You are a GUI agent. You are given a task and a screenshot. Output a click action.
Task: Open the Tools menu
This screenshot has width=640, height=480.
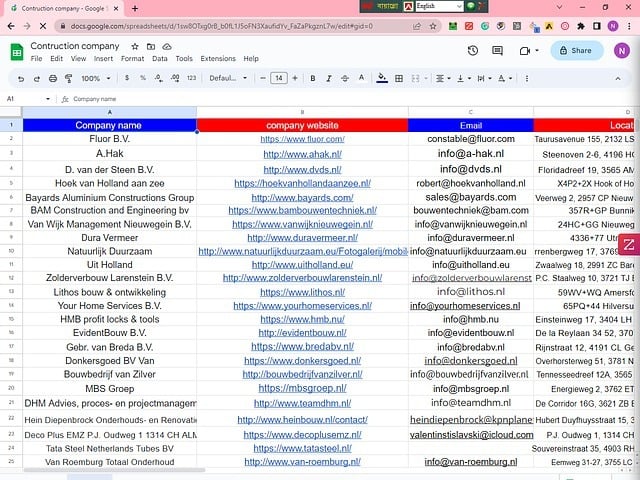click(x=184, y=59)
